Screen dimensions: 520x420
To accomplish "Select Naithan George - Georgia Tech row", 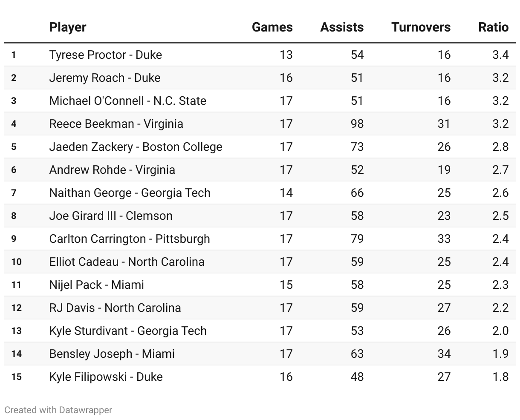I will coord(130,193).
